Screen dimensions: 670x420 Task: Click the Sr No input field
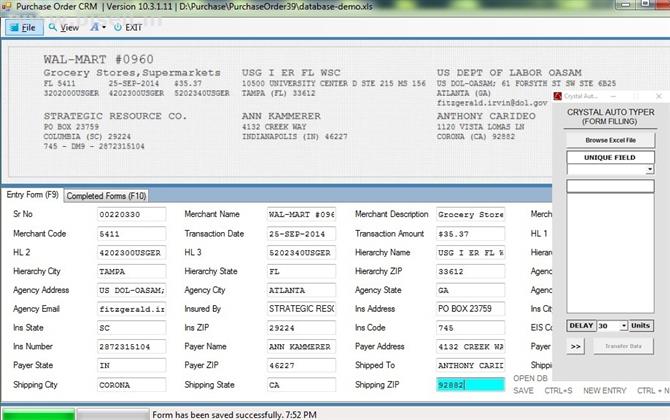click(131, 214)
